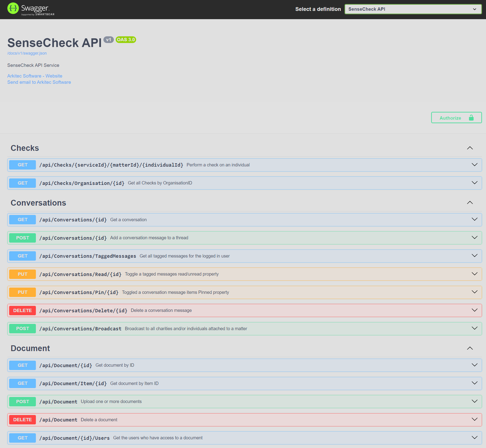486x448 pixels.
Task: Click POST badge for Conversations/Broadcast
Action: point(23,329)
